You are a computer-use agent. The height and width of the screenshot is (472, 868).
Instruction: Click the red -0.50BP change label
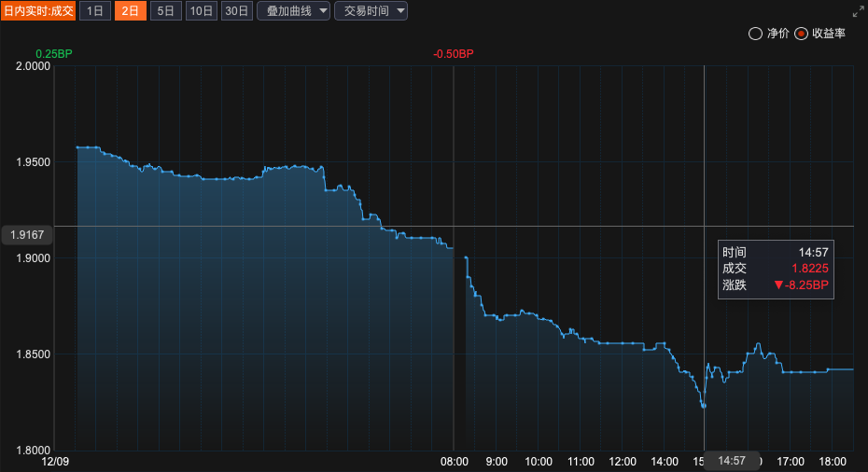coord(454,54)
